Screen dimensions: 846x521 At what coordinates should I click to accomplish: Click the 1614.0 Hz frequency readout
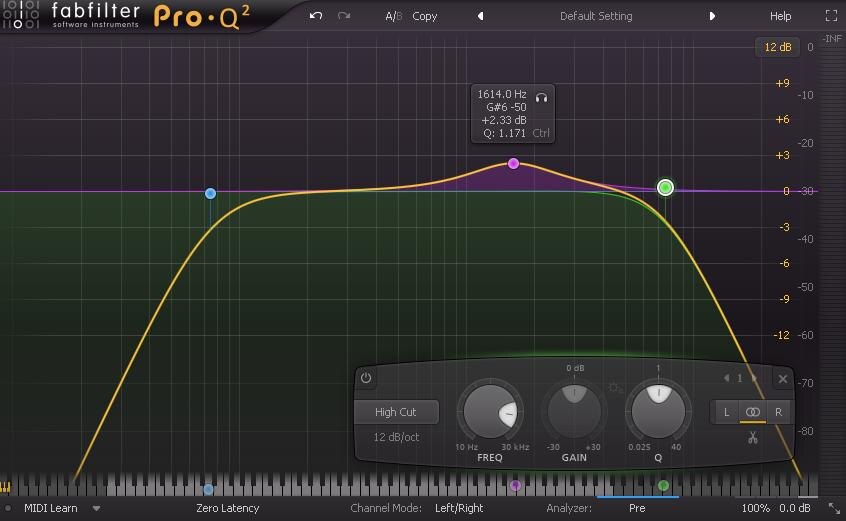click(502, 94)
